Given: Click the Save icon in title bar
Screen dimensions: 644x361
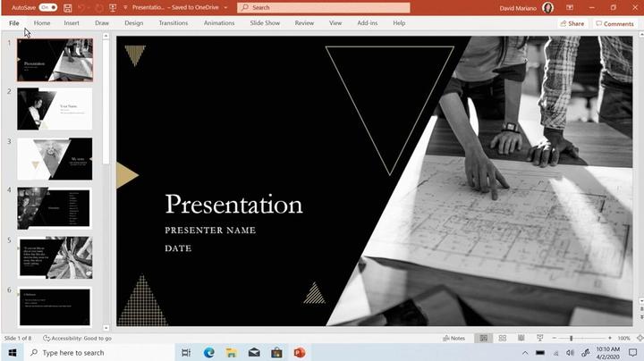Looking at the screenshot, I should [68, 7].
